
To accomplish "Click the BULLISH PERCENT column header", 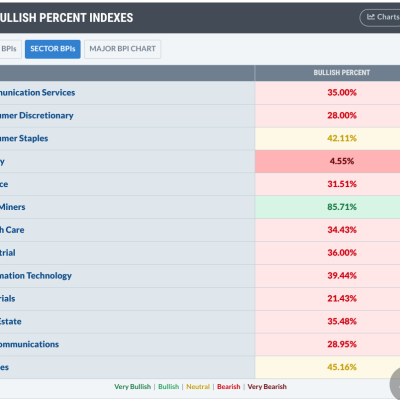I will pos(342,73).
